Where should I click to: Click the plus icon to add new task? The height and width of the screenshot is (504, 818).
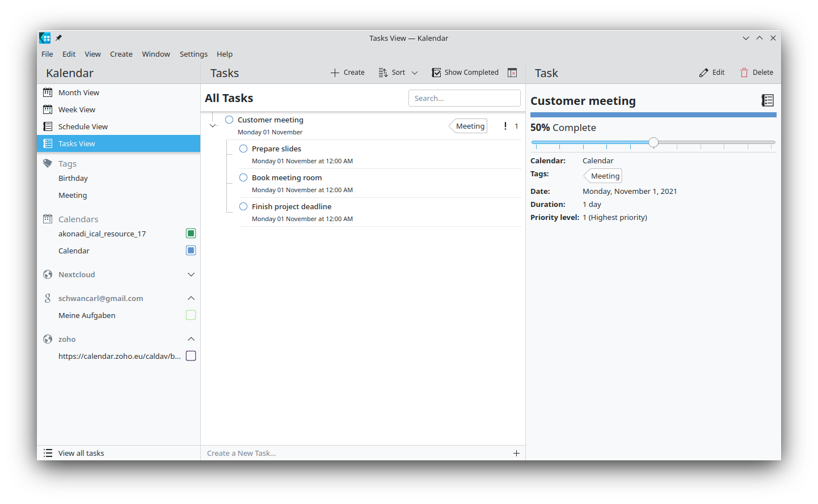pos(516,453)
